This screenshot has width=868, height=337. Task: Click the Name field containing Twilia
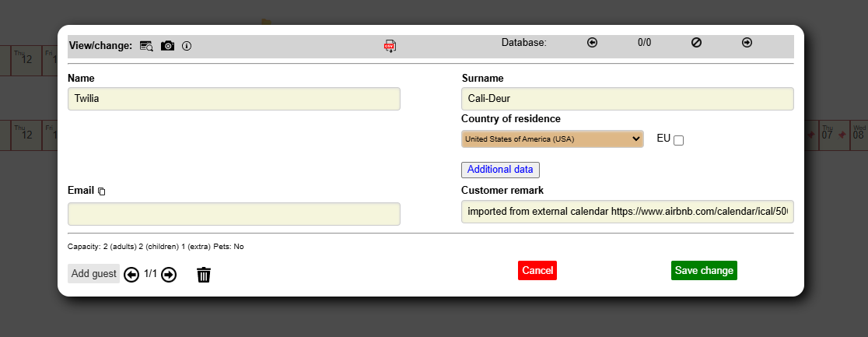click(233, 99)
